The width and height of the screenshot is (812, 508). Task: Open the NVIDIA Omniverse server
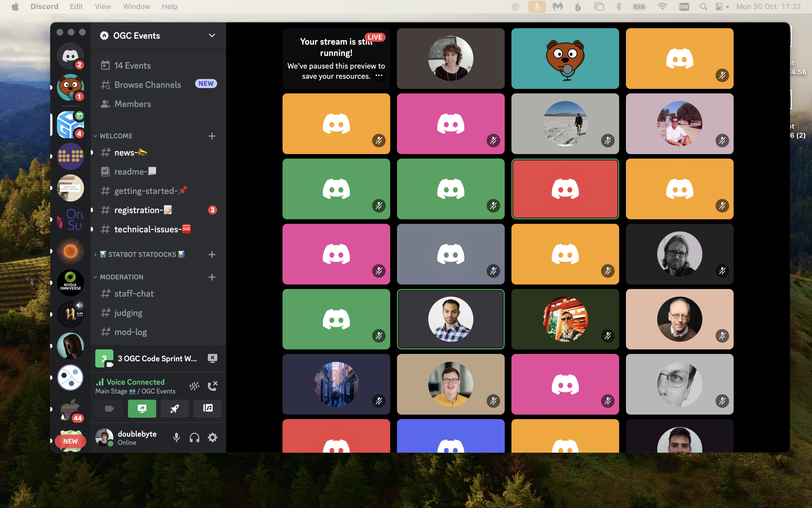[x=70, y=283]
